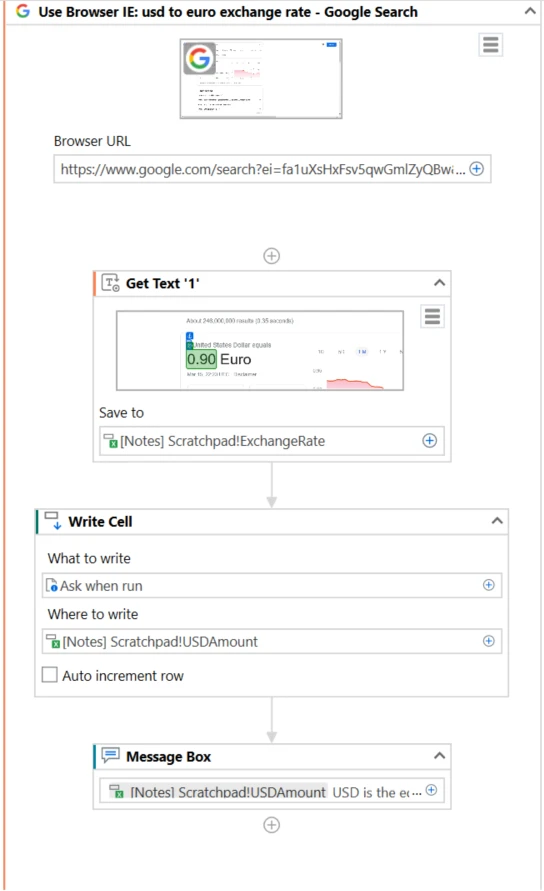Enable Auto increment row checkbox
Screen dimensions: 544x891
[x=50, y=675]
